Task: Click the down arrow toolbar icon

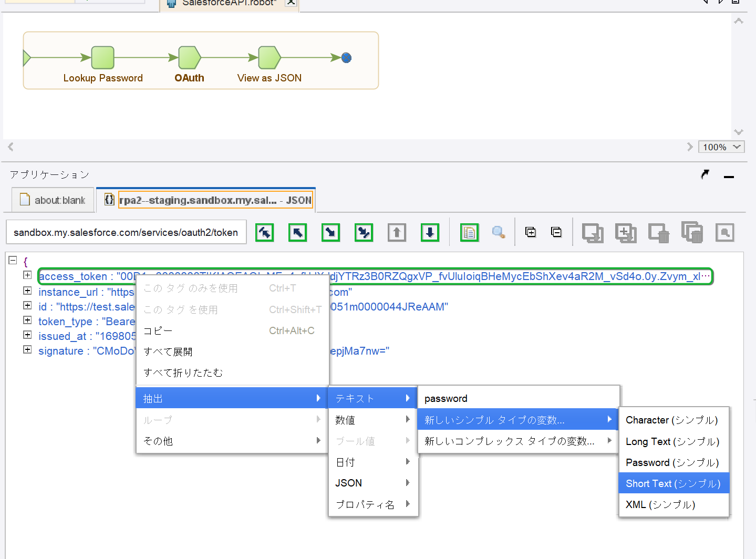Action: pyautogui.click(x=430, y=232)
